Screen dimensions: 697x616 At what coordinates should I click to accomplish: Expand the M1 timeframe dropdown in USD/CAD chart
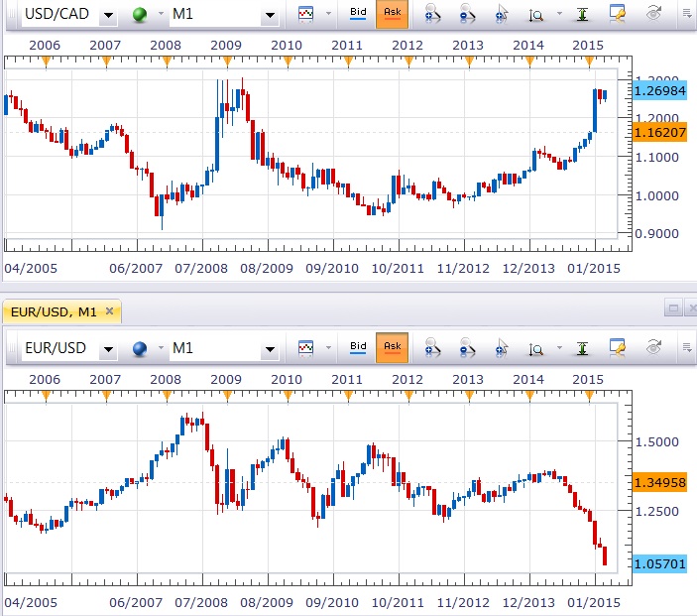(269, 17)
